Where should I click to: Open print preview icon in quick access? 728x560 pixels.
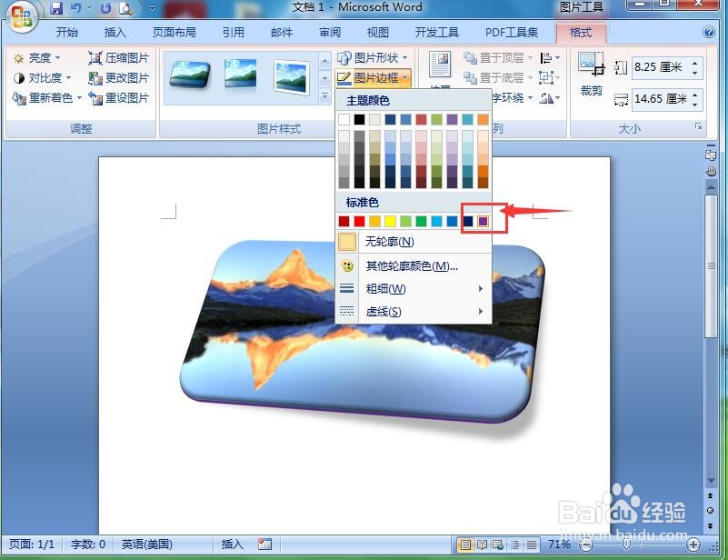point(125,8)
